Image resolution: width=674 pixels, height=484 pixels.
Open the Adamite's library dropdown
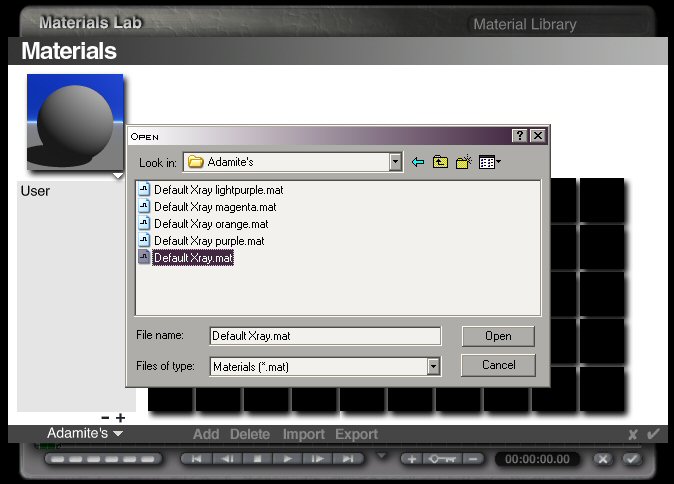pos(85,433)
